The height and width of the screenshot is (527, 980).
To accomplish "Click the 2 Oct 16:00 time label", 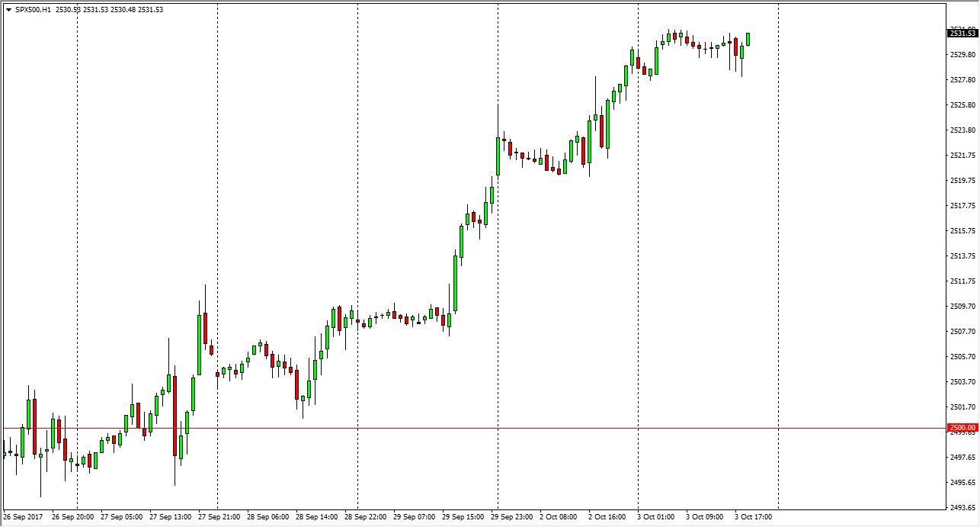I will 607,517.
